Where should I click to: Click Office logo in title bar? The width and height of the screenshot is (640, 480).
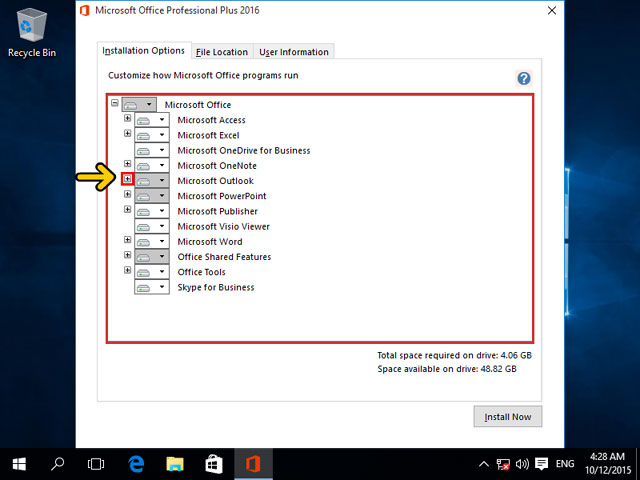point(85,10)
